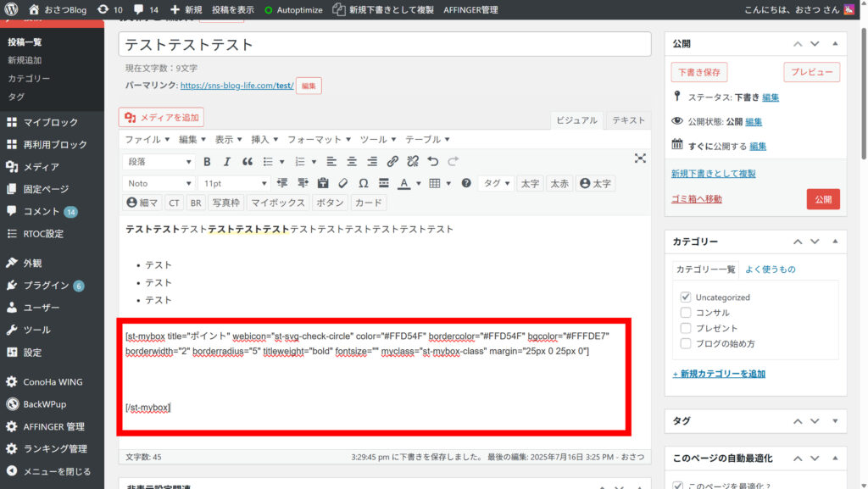Click メディアを追加 button
Image resolution: width=868 pixels, height=489 pixels.
[161, 117]
